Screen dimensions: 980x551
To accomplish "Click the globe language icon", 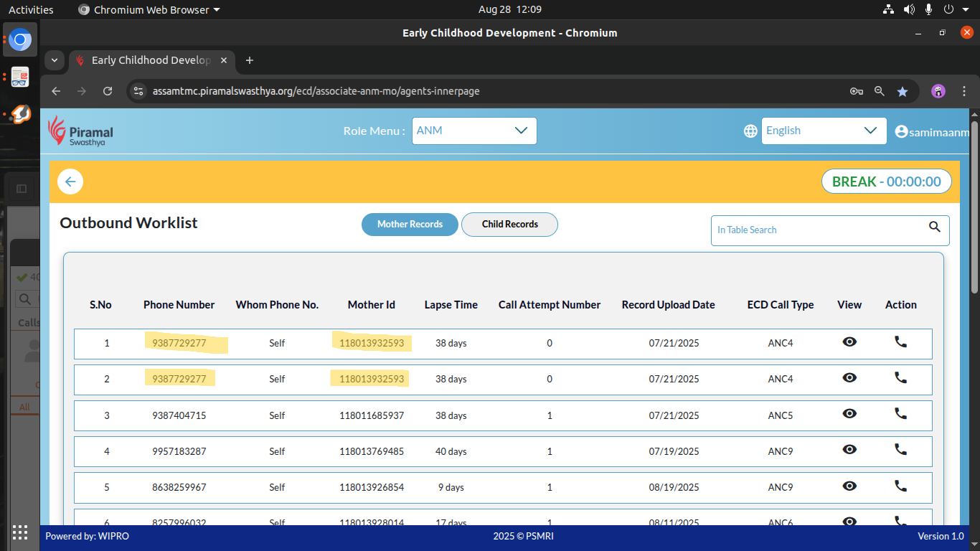I will 750,131.
